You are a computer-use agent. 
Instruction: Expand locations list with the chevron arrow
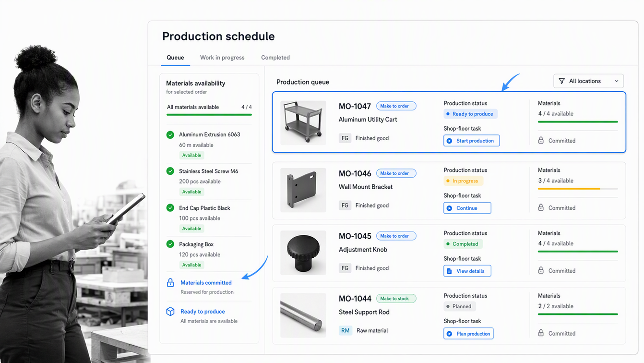point(617,81)
